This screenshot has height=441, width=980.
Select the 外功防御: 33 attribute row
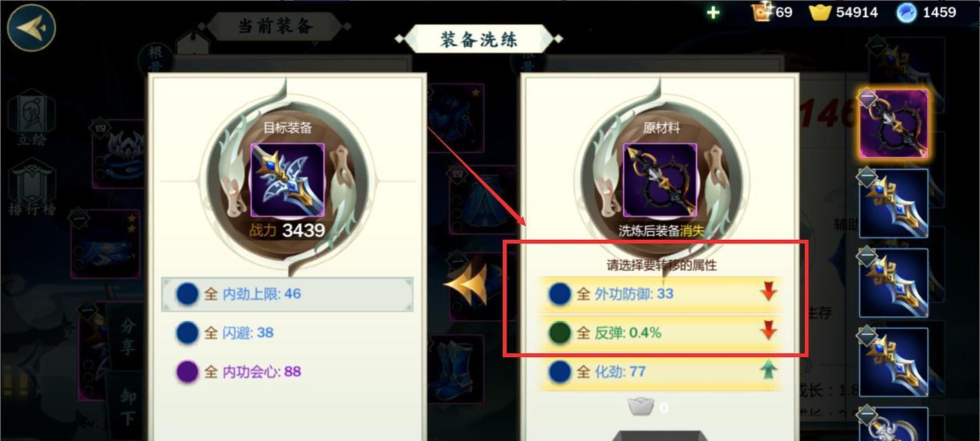[661, 294]
